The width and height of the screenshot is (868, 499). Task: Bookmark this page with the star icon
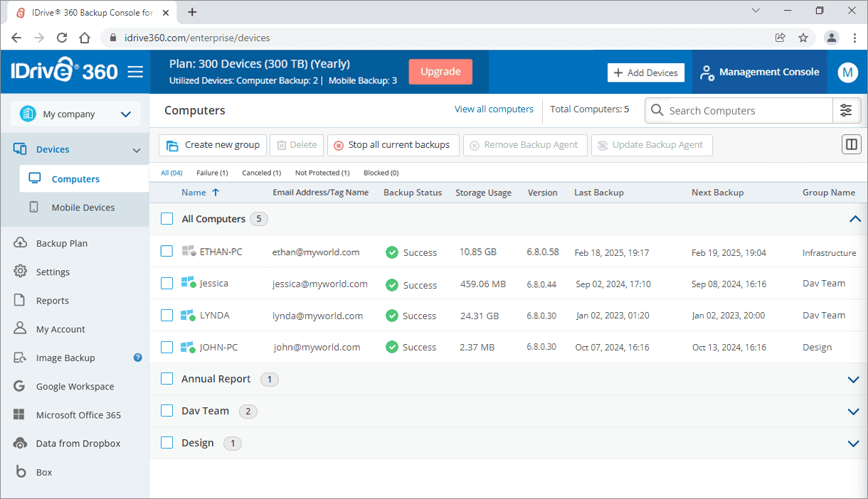coord(803,38)
